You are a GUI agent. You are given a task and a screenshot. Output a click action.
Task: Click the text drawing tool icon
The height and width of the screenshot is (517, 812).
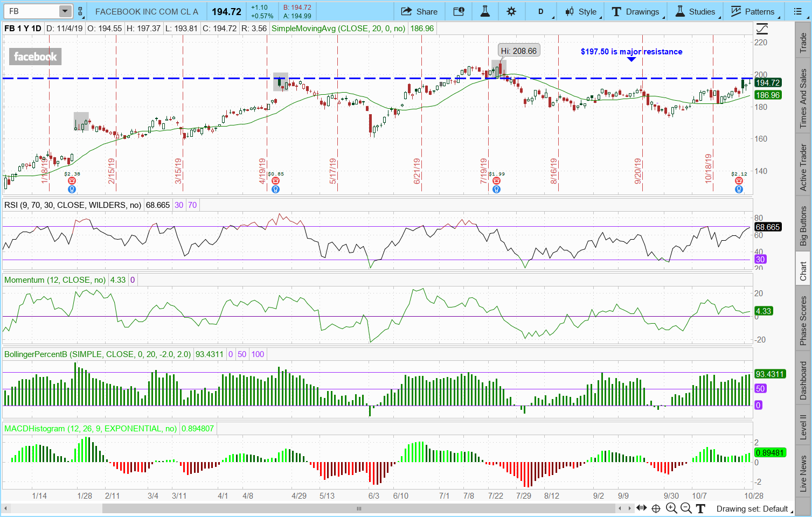coord(700,508)
